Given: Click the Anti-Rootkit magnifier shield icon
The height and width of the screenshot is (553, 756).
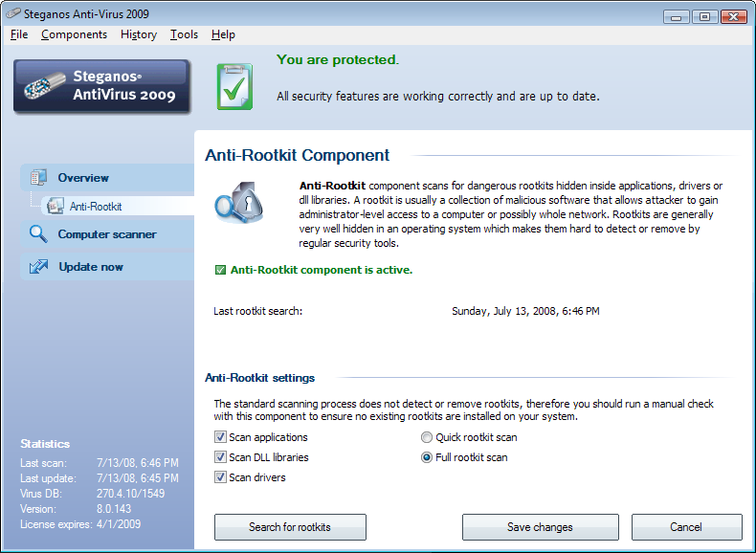Looking at the screenshot, I should point(239,203).
